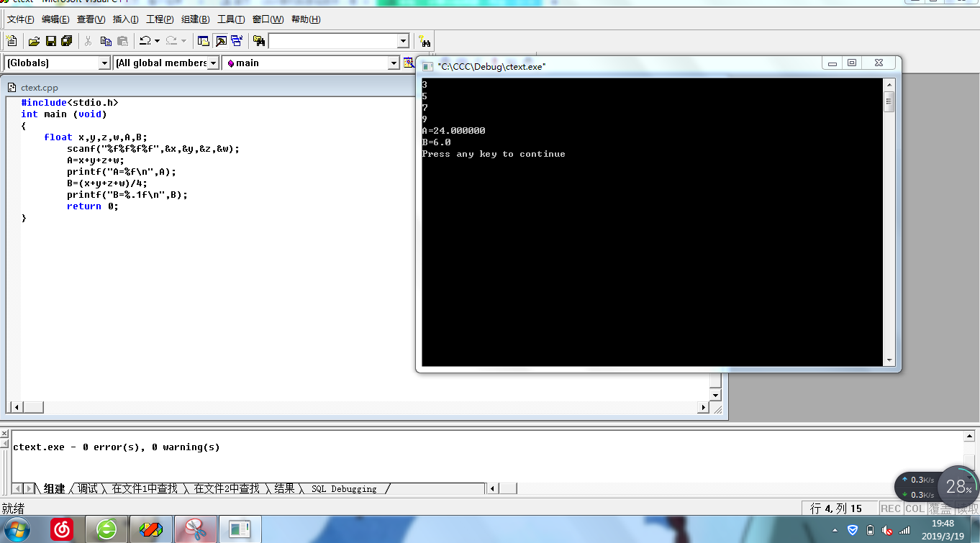
Task: Open the Undo history dropdown arrow
Action: tap(157, 41)
